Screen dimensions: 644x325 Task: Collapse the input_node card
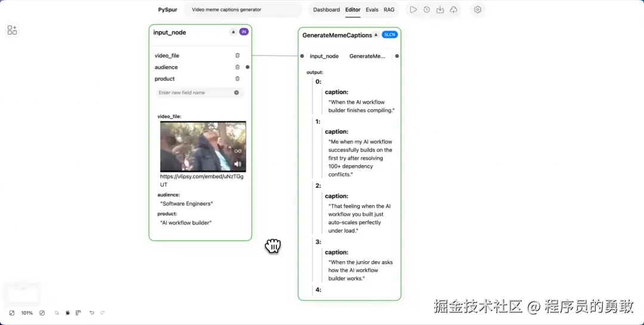[233, 32]
